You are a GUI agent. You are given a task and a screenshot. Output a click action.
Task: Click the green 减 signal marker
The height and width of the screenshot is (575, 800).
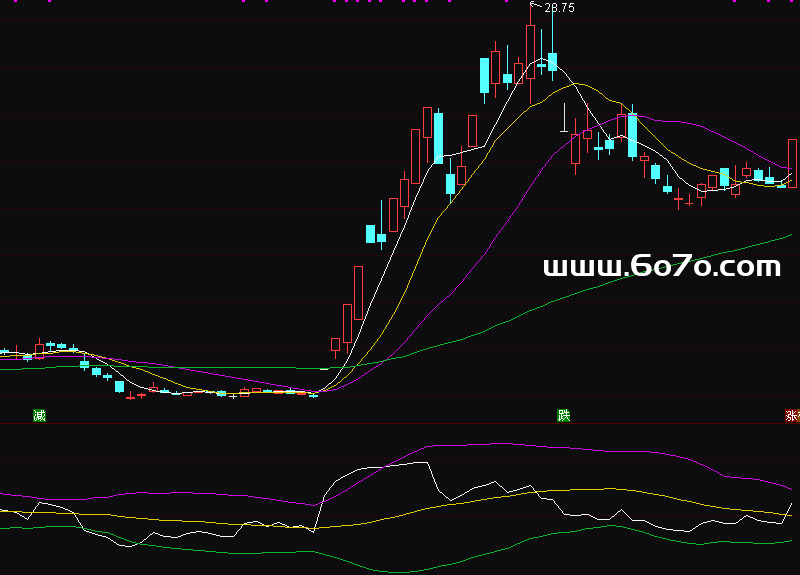coord(39,415)
